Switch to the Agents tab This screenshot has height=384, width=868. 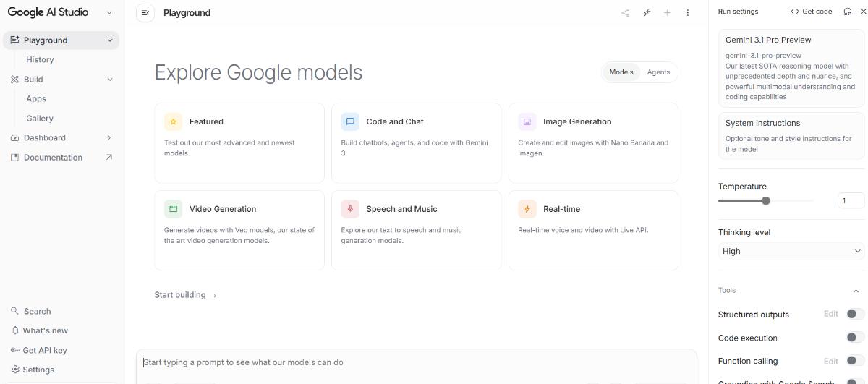658,72
